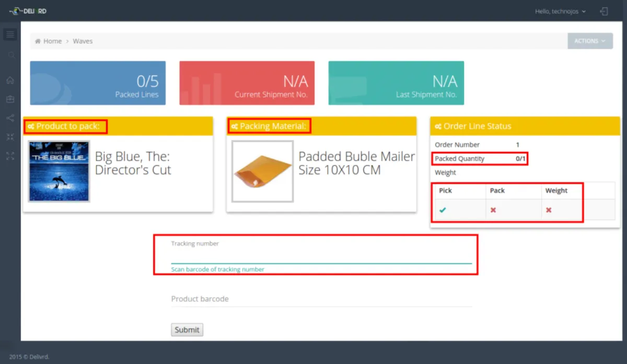
Task: Click the Weight label above the table
Action: [445, 173]
